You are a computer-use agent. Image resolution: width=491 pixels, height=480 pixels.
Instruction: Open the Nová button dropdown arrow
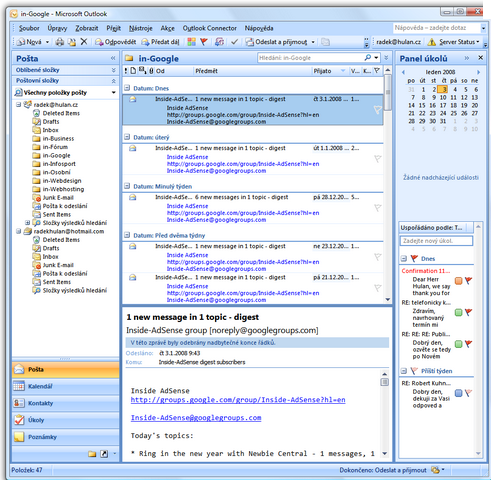coord(47,42)
